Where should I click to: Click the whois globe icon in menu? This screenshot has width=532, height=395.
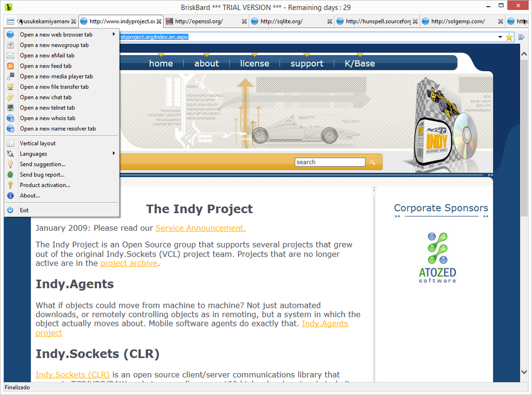click(x=10, y=118)
